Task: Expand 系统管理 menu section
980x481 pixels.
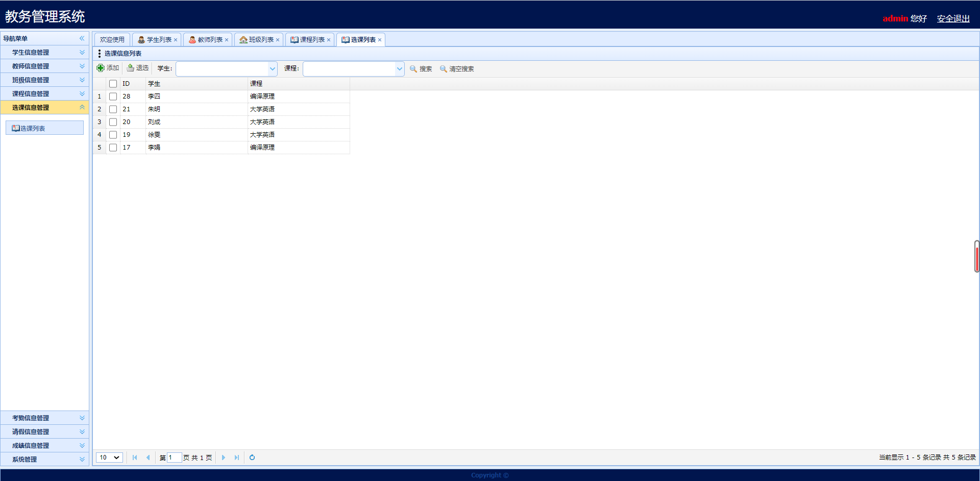Action: tap(82, 459)
